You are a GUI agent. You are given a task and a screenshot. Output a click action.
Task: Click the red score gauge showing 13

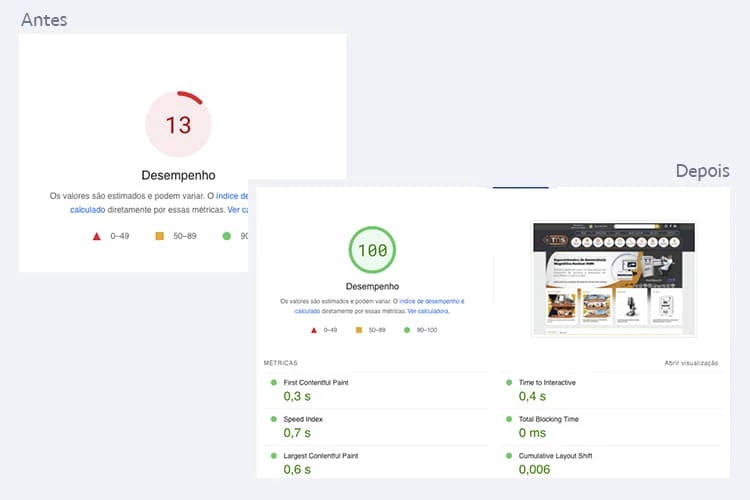pos(178,125)
